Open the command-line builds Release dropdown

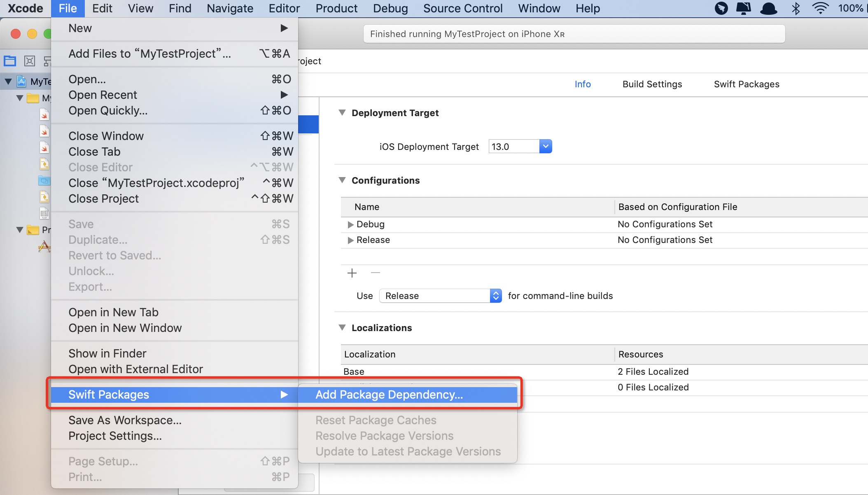pyautogui.click(x=440, y=296)
